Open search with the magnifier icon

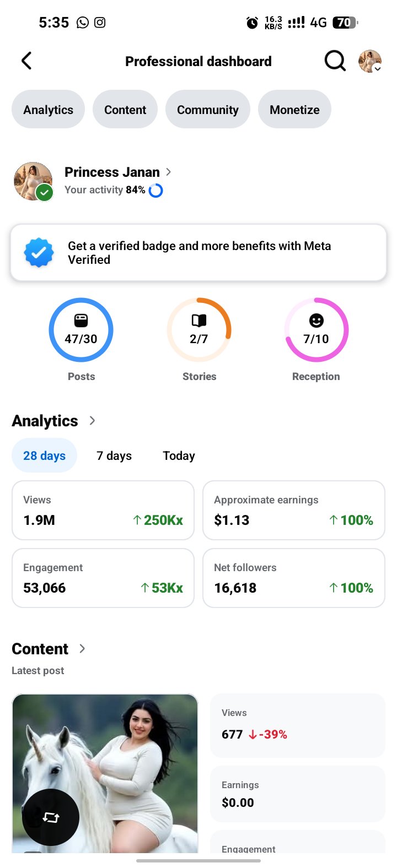[335, 61]
